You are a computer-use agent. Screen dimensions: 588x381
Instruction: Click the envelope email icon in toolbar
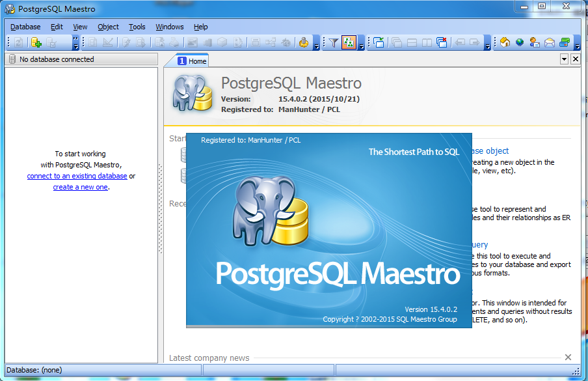click(x=550, y=42)
